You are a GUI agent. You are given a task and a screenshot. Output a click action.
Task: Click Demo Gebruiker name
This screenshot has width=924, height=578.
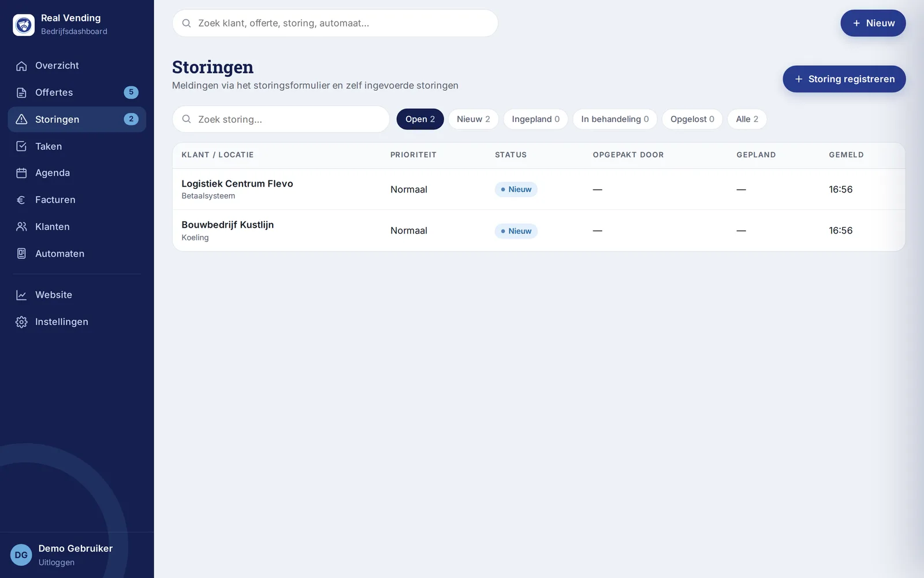(x=76, y=549)
